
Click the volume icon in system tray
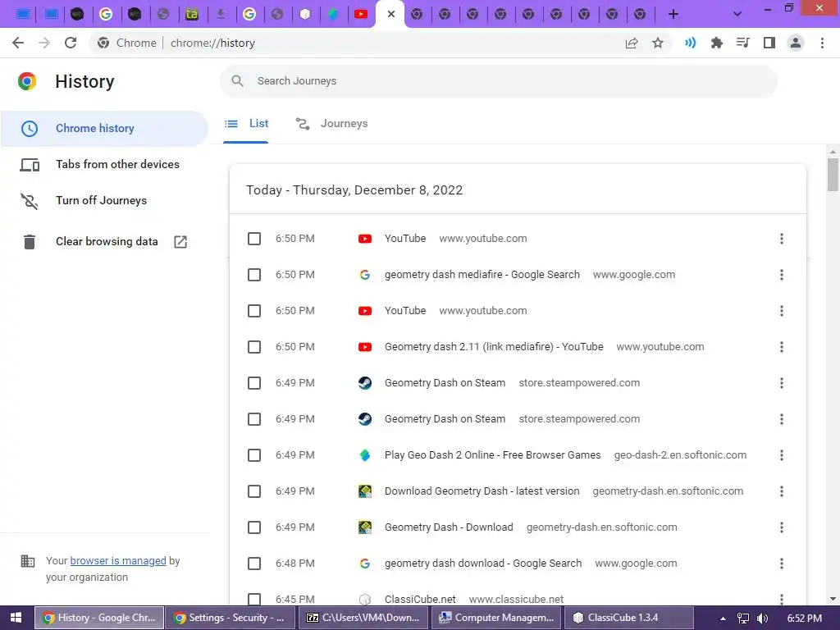(x=762, y=619)
